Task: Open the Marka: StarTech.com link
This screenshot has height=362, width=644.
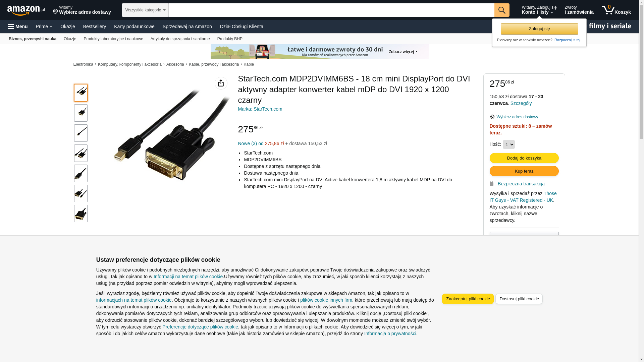Action: click(x=260, y=109)
